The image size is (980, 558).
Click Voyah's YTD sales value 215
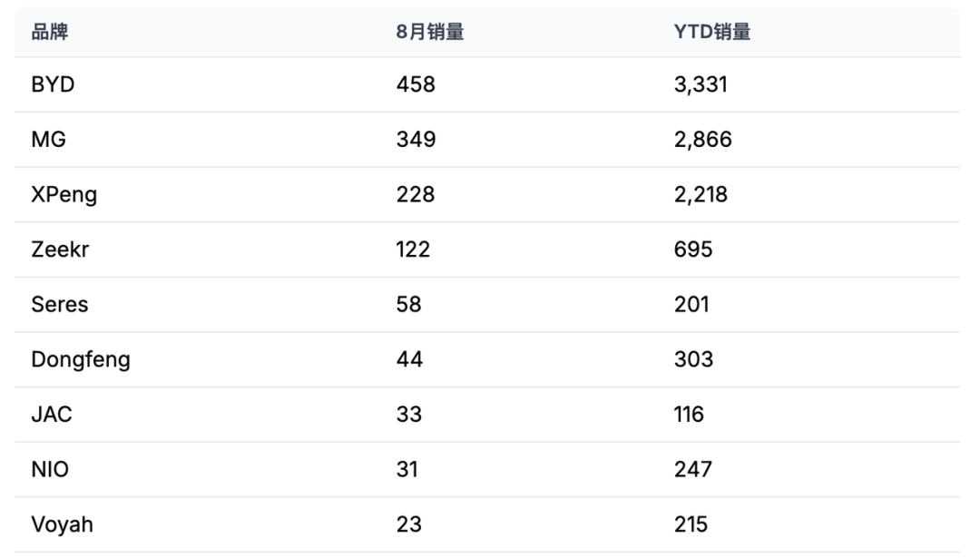[x=691, y=524]
